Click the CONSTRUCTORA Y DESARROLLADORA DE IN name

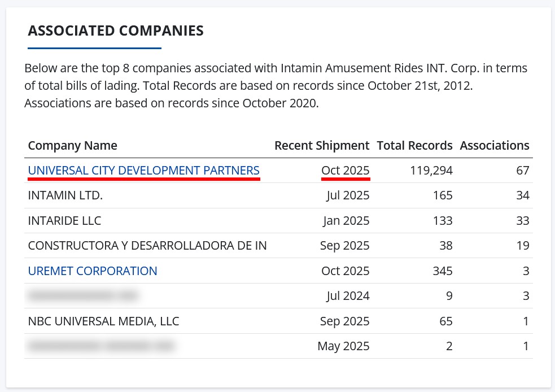pyautogui.click(x=147, y=246)
